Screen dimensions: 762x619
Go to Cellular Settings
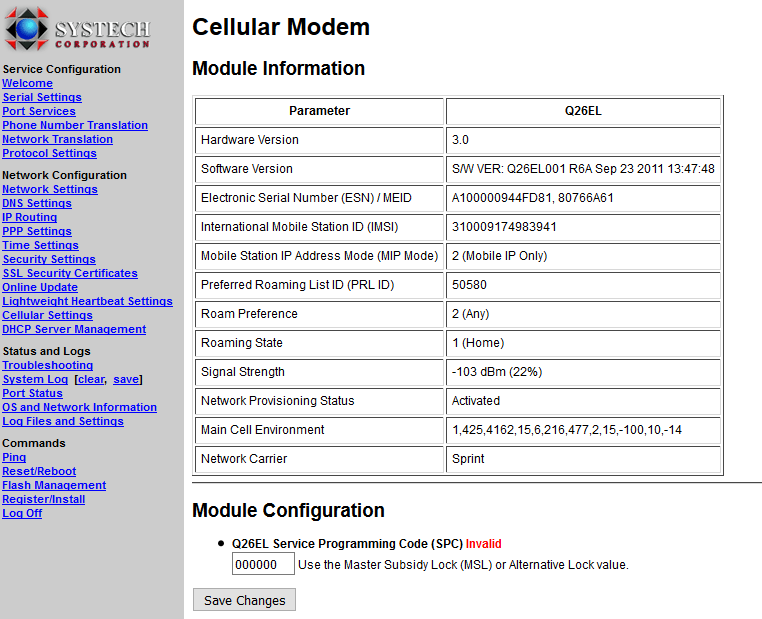[x=47, y=316]
